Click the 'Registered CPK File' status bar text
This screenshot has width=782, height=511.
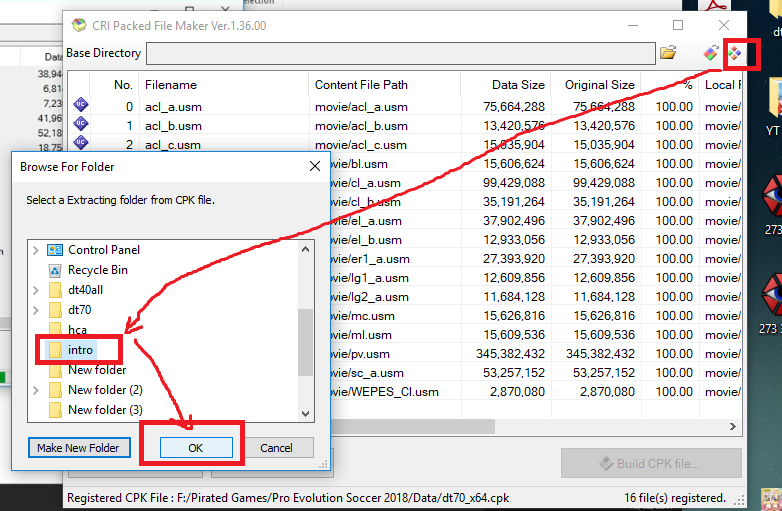288,498
